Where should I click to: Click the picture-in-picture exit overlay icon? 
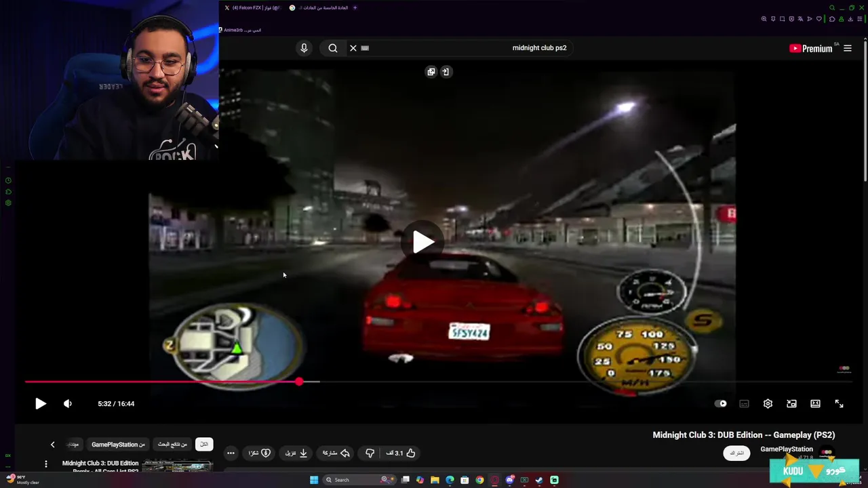pos(446,72)
